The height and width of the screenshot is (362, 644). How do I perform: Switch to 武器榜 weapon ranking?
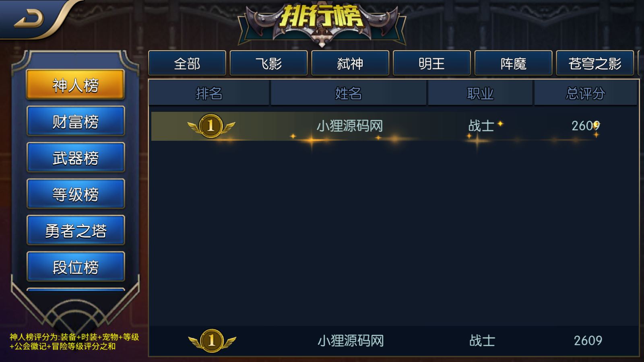click(76, 158)
